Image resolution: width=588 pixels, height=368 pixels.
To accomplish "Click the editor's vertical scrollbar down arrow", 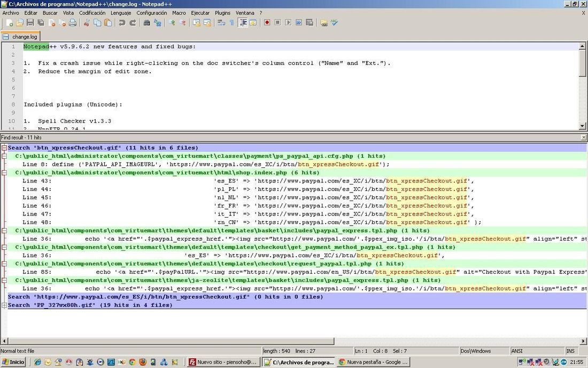I will tap(582, 126).
